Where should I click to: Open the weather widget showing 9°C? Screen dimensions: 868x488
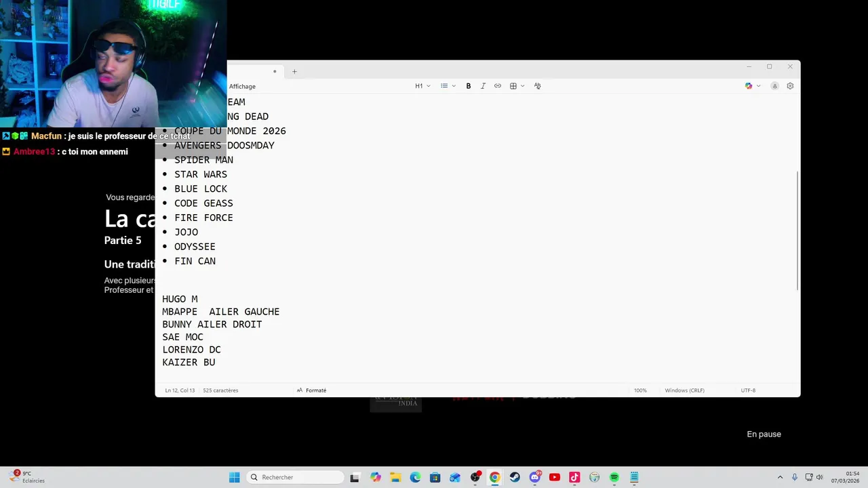click(27, 477)
